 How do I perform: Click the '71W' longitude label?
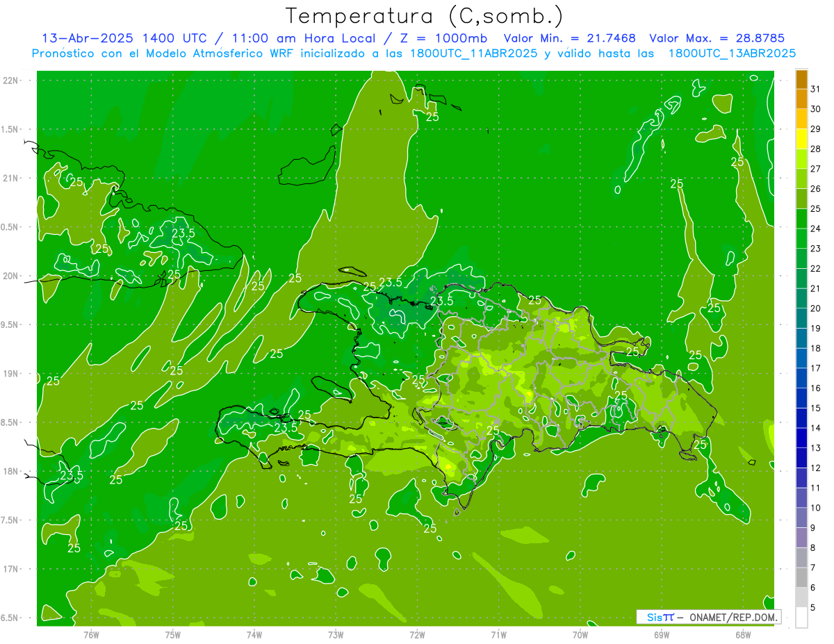pyautogui.click(x=498, y=634)
